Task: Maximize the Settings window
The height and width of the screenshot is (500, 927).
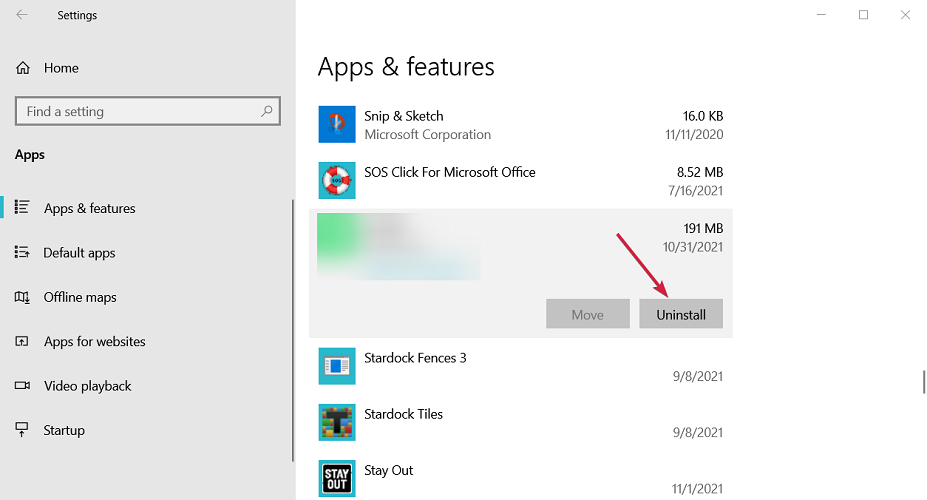Action: (863, 15)
